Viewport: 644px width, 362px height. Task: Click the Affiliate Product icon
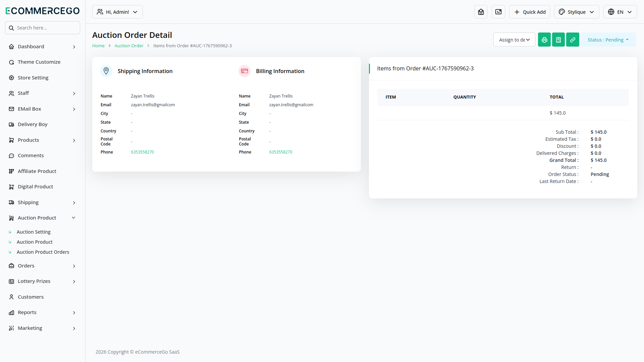click(x=11, y=171)
